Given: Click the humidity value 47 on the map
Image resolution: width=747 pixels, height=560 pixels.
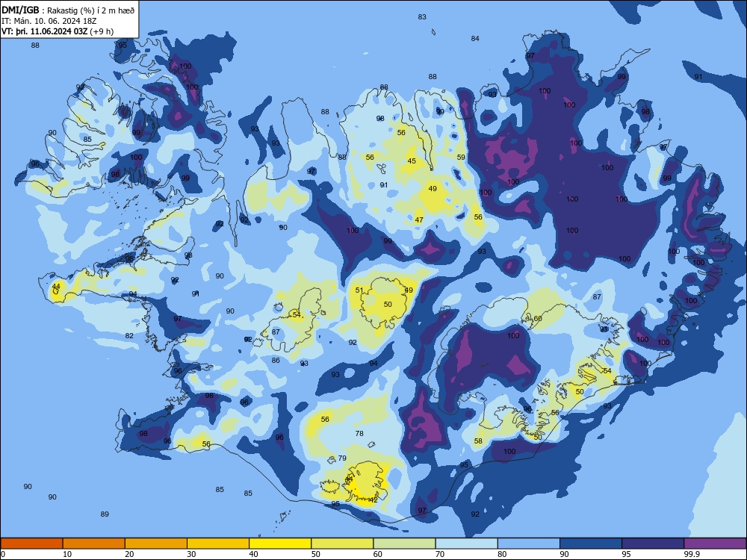Looking at the screenshot, I should [419, 220].
